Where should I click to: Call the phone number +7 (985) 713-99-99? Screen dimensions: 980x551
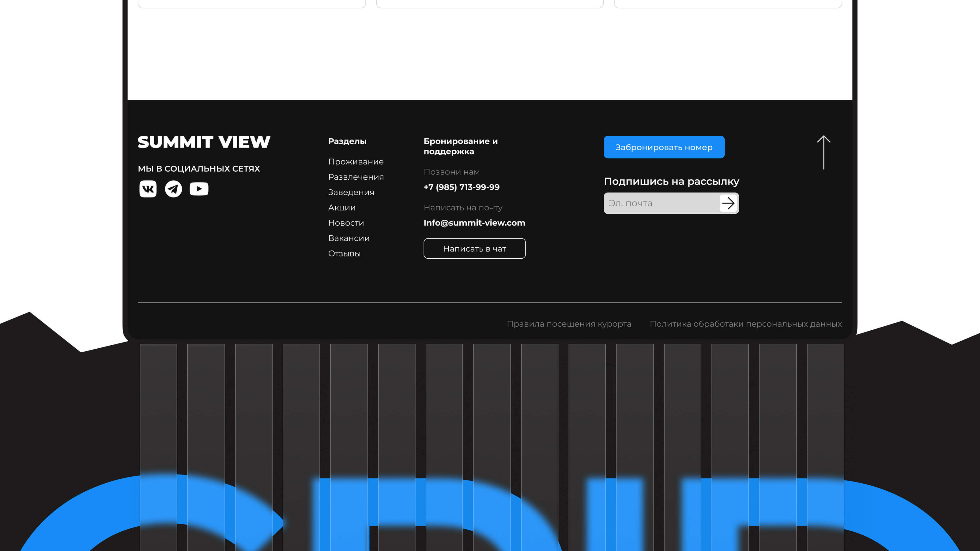tap(462, 187)
